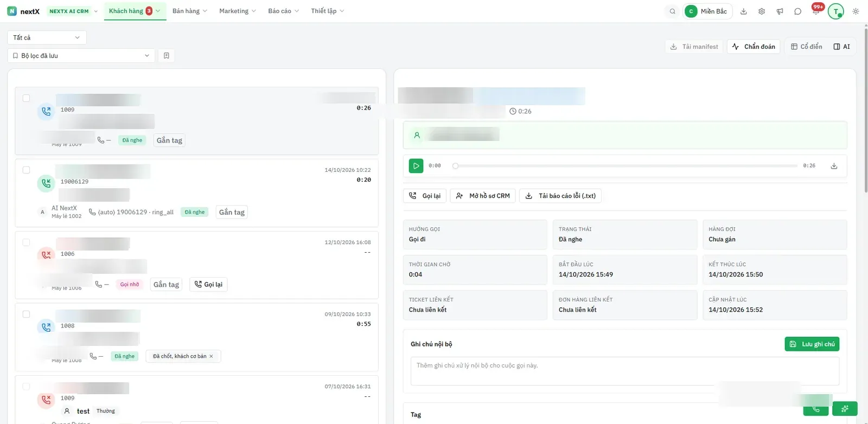868x424 pixels.
Task: Click the incoming call icon for 19006129
Action: click(x=46, y=183)
